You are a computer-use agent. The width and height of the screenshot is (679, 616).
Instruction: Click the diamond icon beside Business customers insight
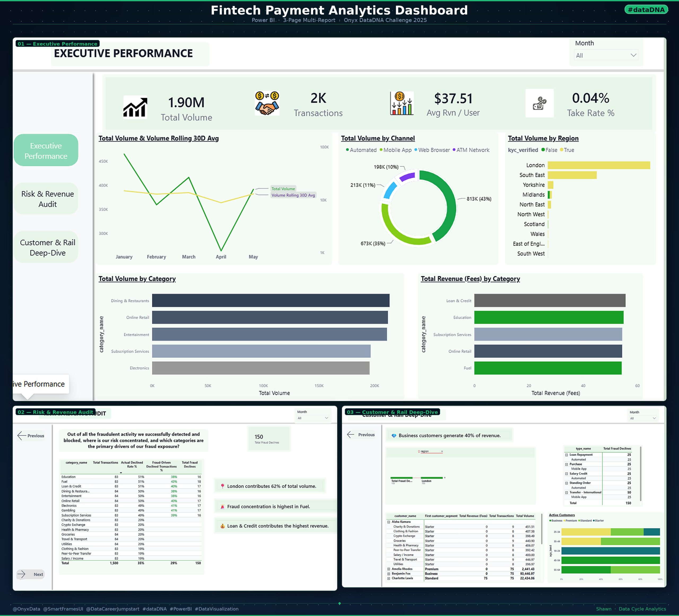pyautogui.click(x=394, y=435)
